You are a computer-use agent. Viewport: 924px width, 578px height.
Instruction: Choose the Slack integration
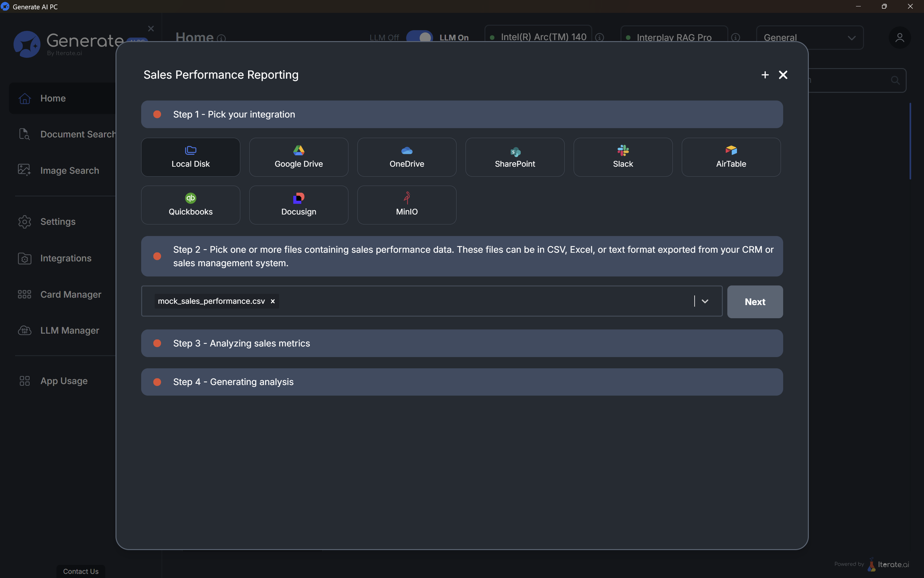pos(623,157)
